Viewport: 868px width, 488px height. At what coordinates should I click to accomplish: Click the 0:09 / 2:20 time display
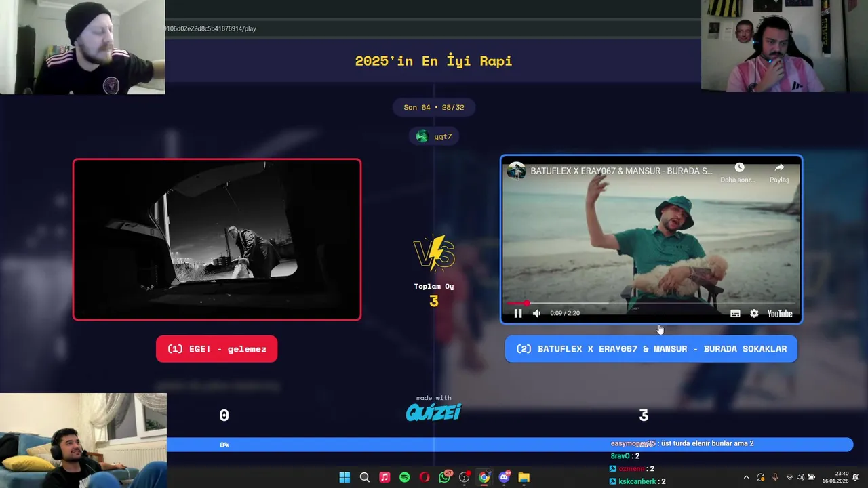pos(565,313)
